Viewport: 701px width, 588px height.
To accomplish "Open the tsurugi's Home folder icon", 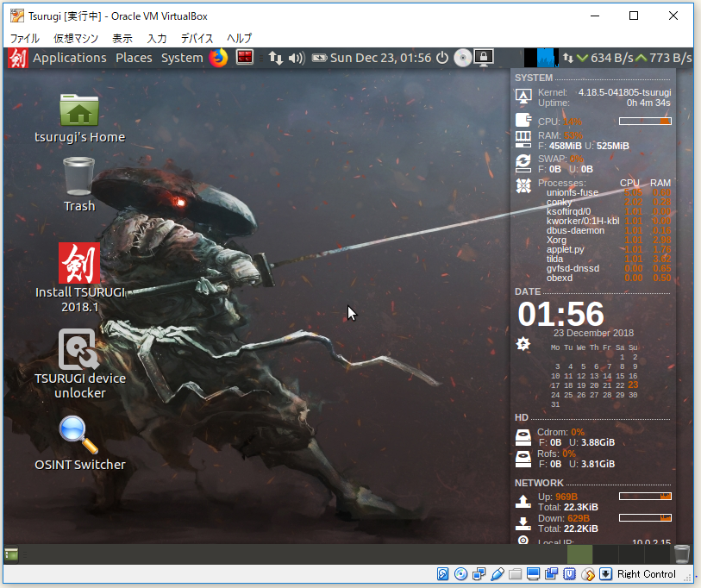I will (x=79, y=117).
